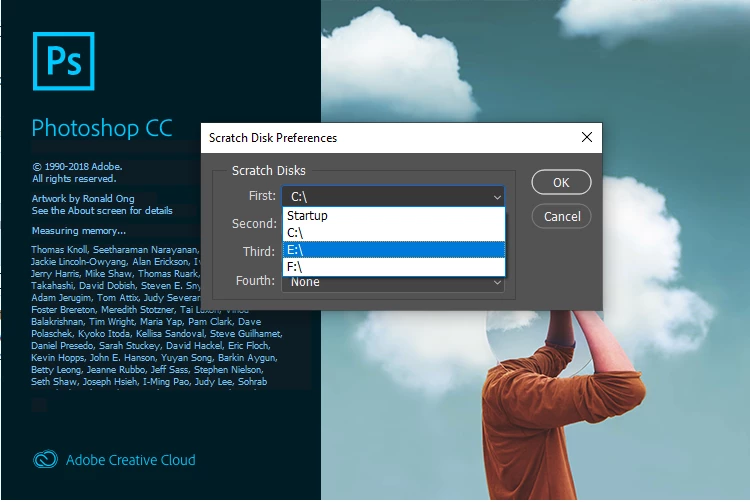Click the 'First:' field label
Screen dimensions: 750x502
tap(262, 196)
